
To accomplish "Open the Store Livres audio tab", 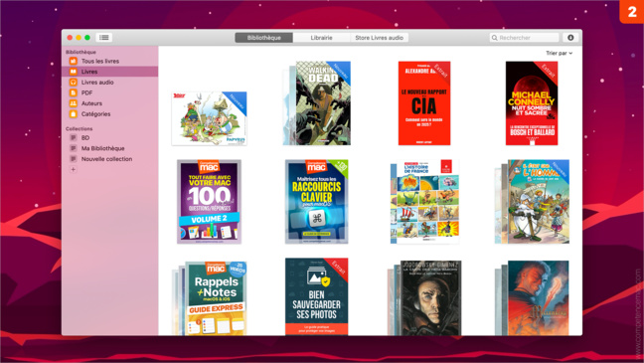I will click(379, 38).
